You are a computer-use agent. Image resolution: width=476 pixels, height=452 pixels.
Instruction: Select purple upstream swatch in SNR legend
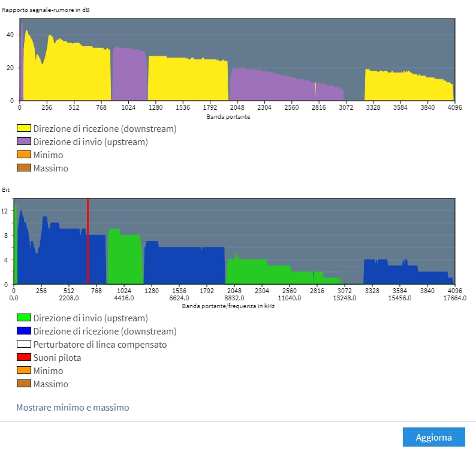click(x=23, y=141)
